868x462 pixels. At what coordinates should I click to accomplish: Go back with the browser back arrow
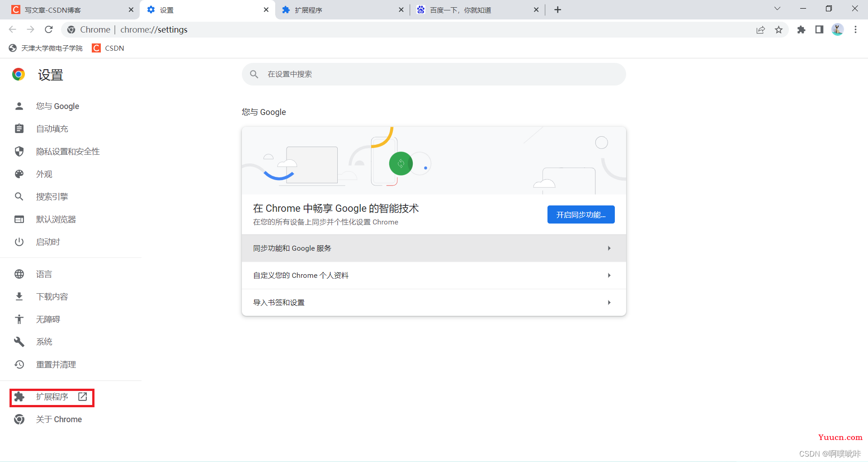click(12, 29)
